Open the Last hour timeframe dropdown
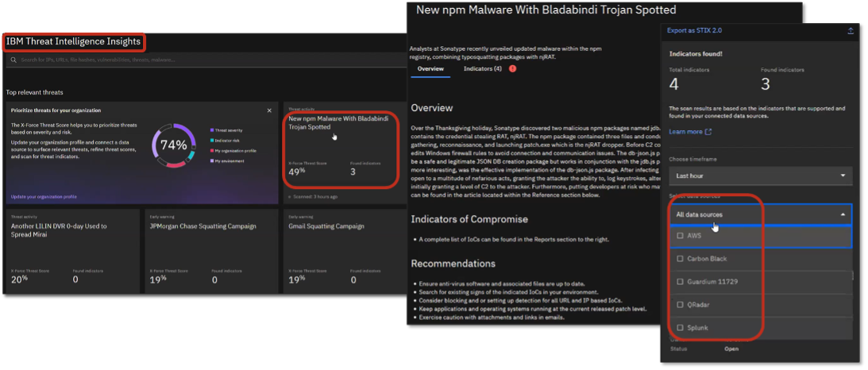This screenshot has width=868, height=370. 761,176
